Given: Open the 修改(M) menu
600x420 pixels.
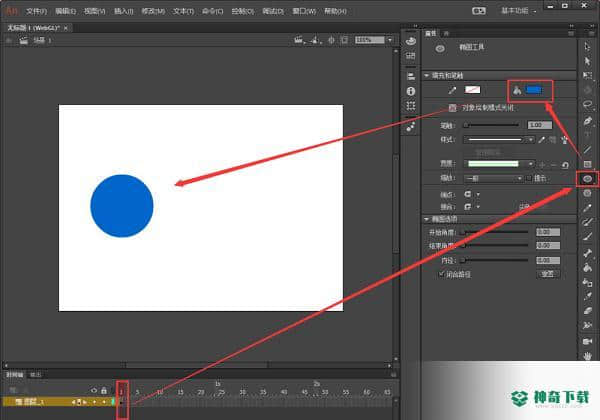Looking at the screenshot, I should pyautogui.click(x=153, y=11).
